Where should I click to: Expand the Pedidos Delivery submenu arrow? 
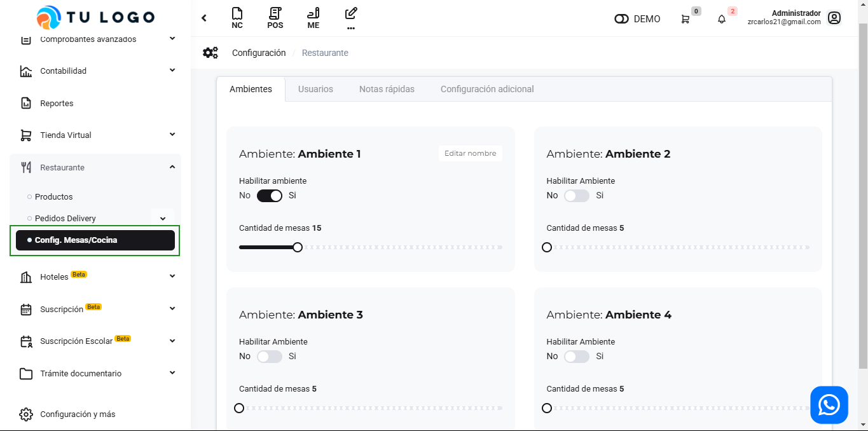point(163,219)
